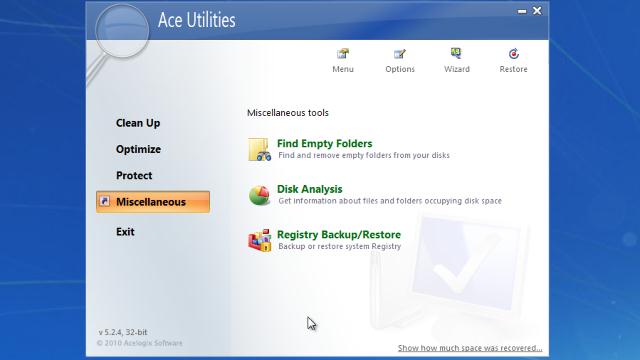This screenshot has width=640, height=360.
Task: Open Disk Analysis tool title
Action: [x=309, y=189]
